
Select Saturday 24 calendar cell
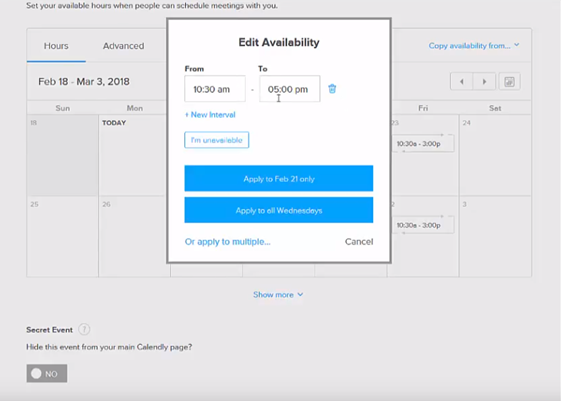(495, 155)
